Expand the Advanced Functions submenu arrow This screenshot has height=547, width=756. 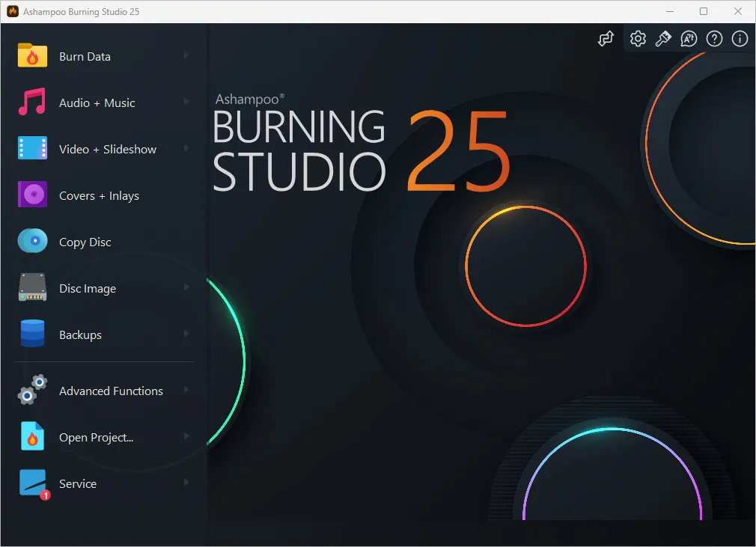(186, 389)
